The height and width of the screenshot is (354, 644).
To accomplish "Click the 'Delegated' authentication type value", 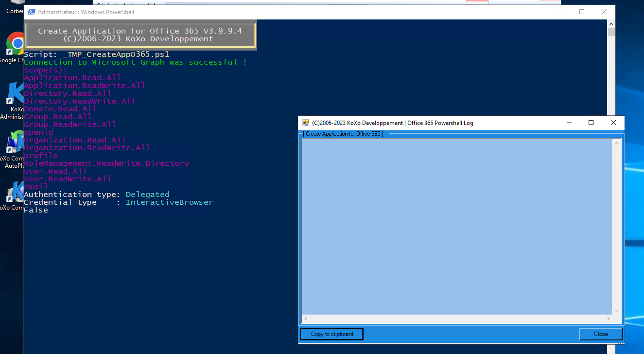I will pos(148,195).
